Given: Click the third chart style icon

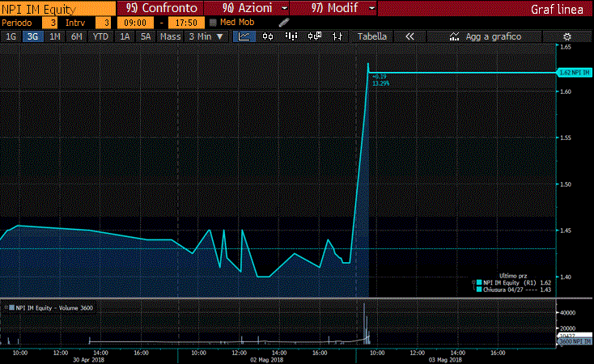Looking at the screenshot, I should pos(291,36).
